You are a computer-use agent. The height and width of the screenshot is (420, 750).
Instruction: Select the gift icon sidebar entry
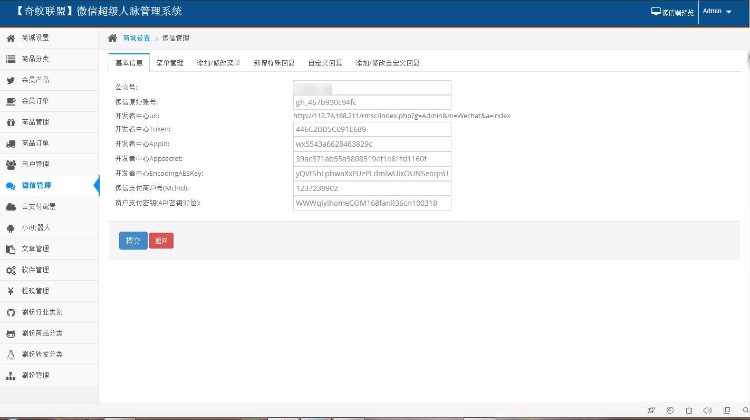click(x=11, y=122)
